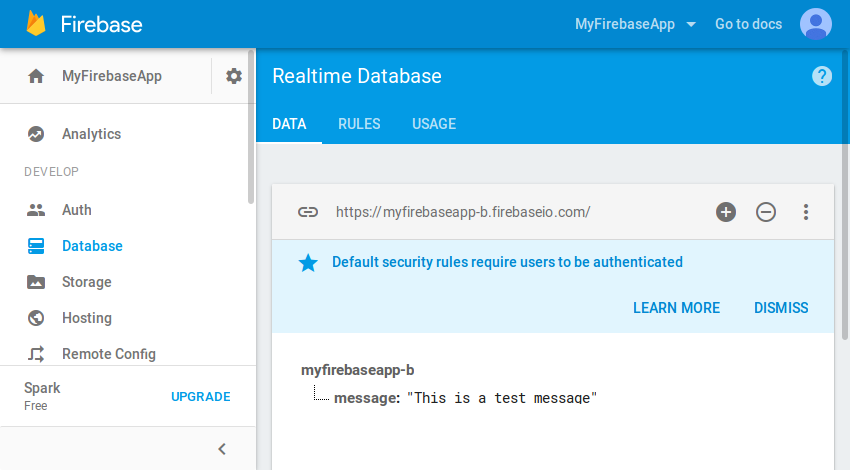This screenshot has width=850, height=470.
Task: Add a child with the plus icon
Action: pyautogui.click(x=726, y=212)
